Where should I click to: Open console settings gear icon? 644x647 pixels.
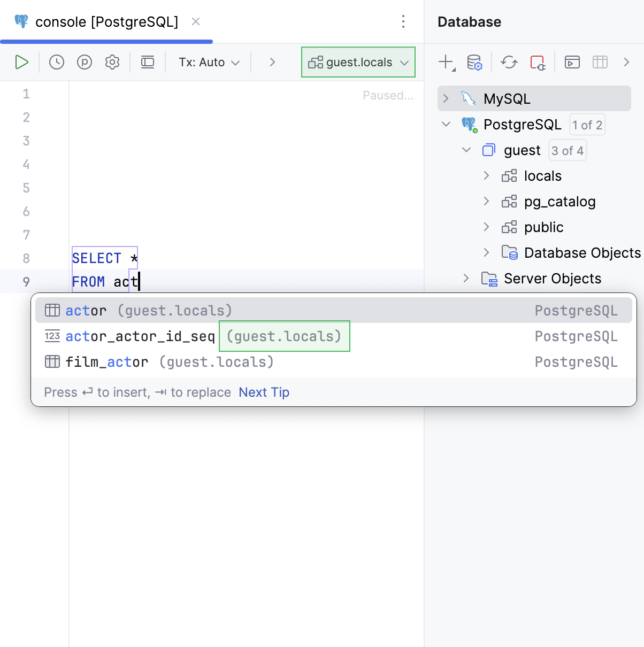112,62
